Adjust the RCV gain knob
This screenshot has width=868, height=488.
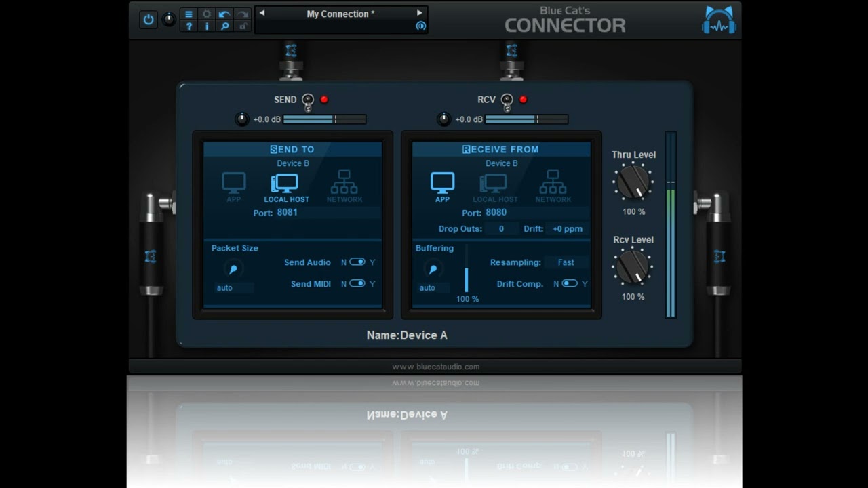click(443, 119)
